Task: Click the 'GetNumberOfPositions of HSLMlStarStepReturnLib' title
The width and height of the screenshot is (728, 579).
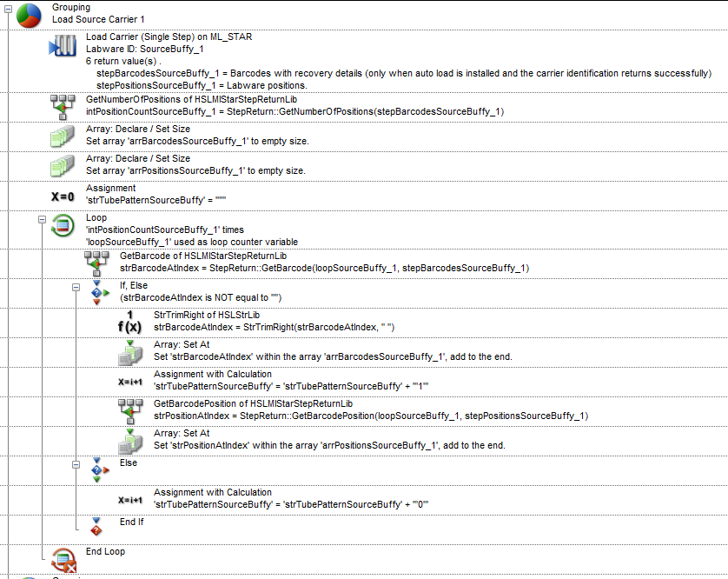Action: 191,99
